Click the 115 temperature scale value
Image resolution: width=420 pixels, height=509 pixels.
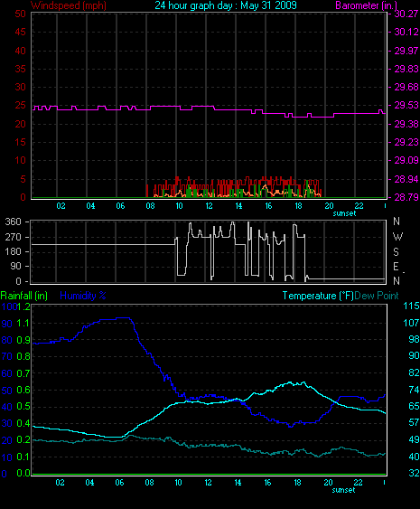coord(411,306)
